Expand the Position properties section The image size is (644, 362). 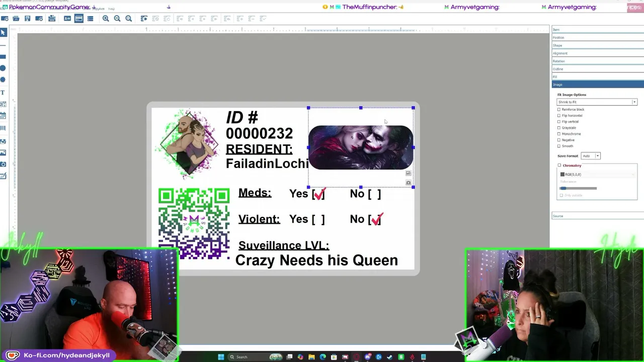click(598, 38)
